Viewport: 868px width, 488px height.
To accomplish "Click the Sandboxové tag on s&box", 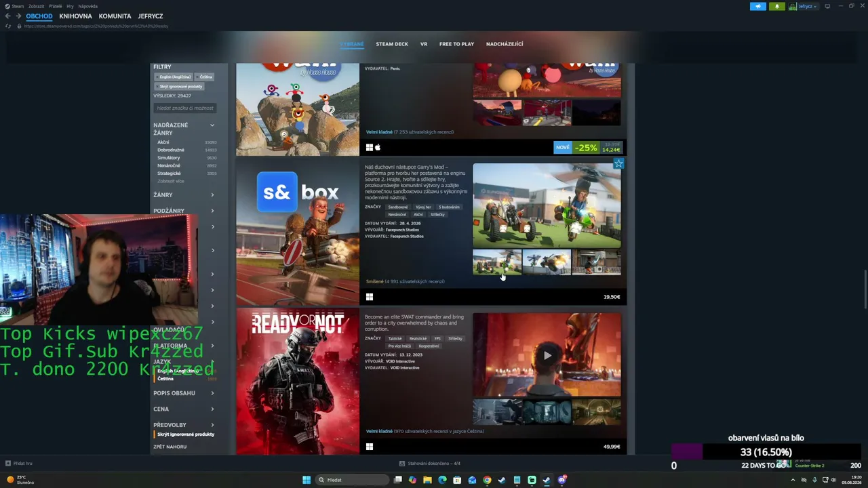I will tap(397, 207).
